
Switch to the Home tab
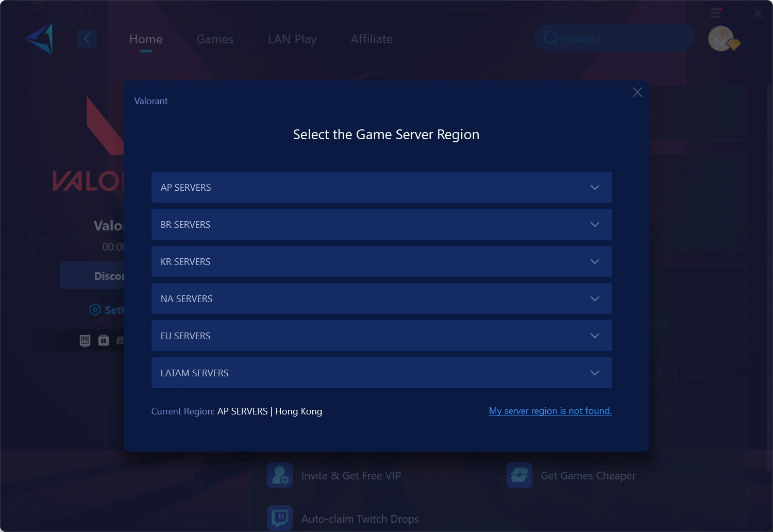click(x=146, y=39)
